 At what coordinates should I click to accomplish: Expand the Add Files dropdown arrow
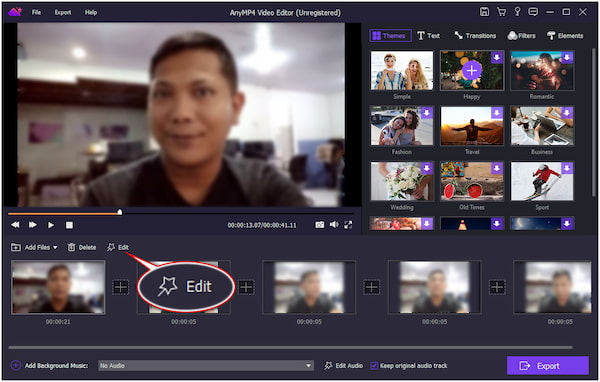point(55,248)
